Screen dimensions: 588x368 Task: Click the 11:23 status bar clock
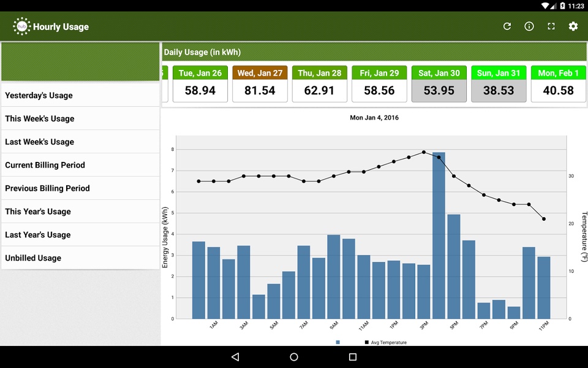tap(576, 6)
